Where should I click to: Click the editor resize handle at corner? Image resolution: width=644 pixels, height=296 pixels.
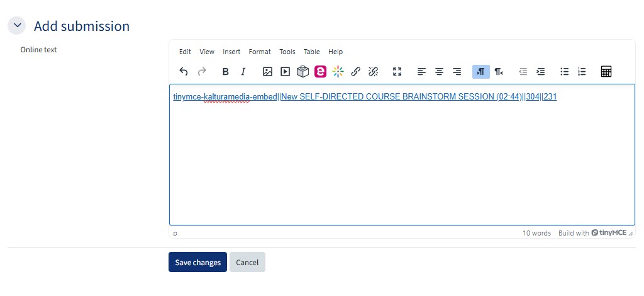[x=631, y=234]
